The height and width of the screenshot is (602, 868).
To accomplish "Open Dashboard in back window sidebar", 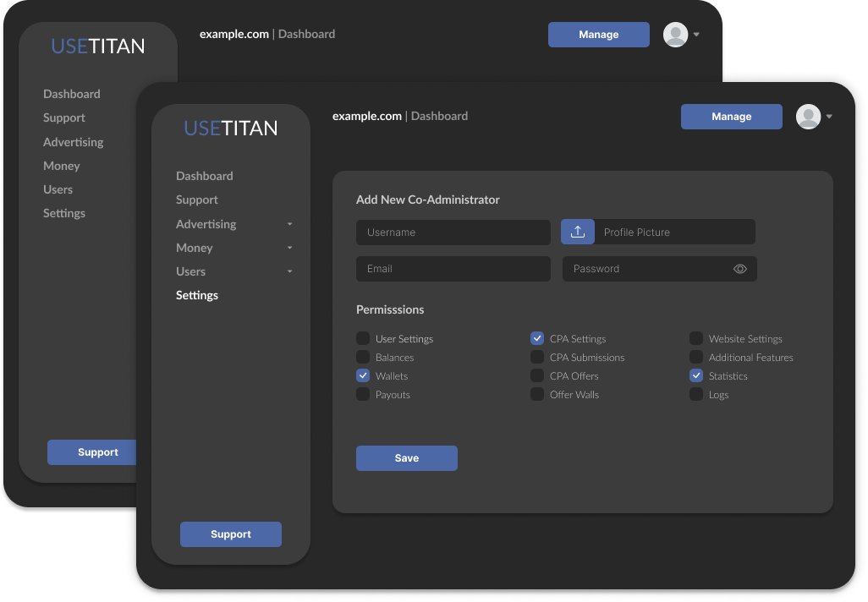I will [71, 94].
